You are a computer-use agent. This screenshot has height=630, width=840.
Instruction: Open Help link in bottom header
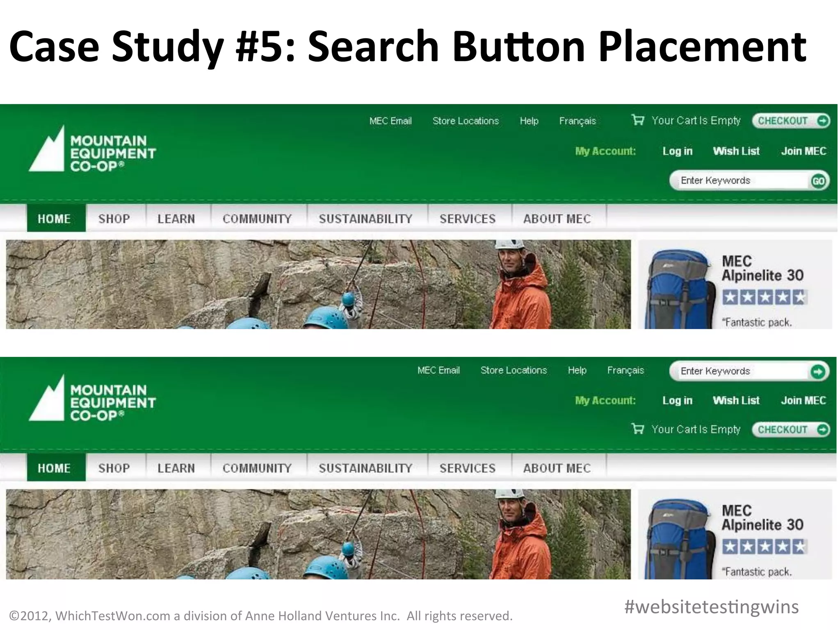click(x=577, y=370)
